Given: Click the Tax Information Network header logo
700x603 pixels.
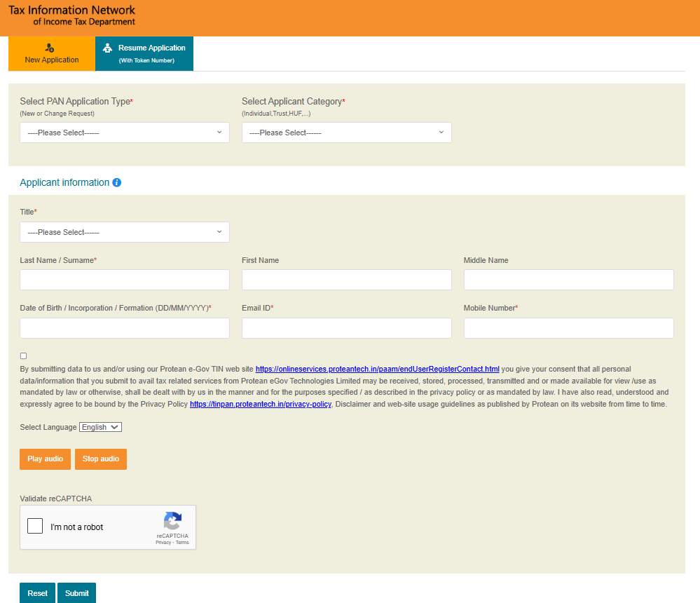Looking at the screenshot, I should (x=71, y=15).
